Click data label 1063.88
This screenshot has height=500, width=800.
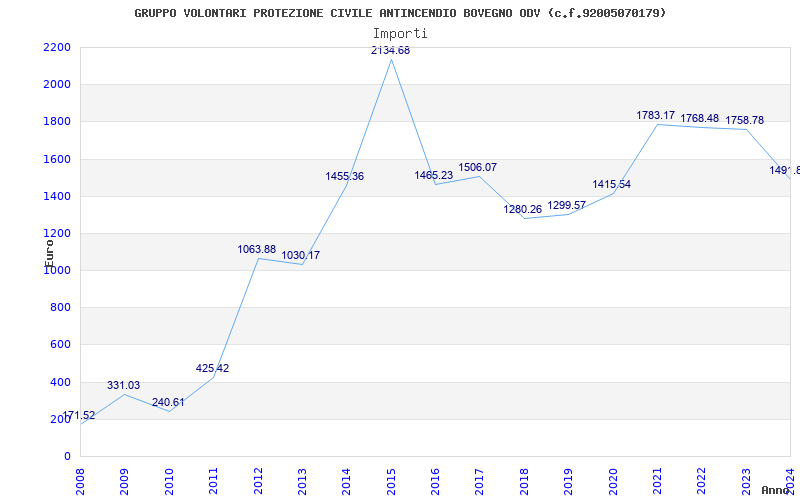pyautogui.click(x=257, y=249)
